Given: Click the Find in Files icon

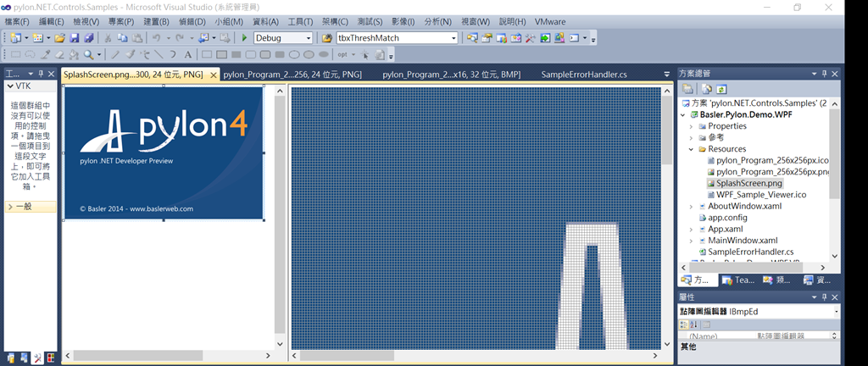Looking at the screenshot, I should (x=327, y=38).
